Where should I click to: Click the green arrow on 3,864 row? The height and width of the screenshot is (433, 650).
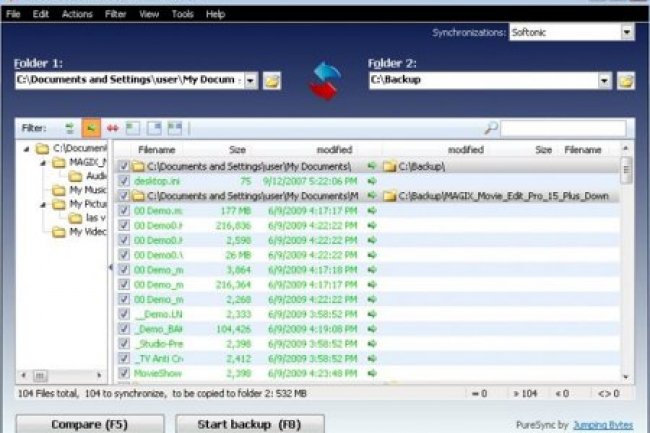(x=372, y=270)
